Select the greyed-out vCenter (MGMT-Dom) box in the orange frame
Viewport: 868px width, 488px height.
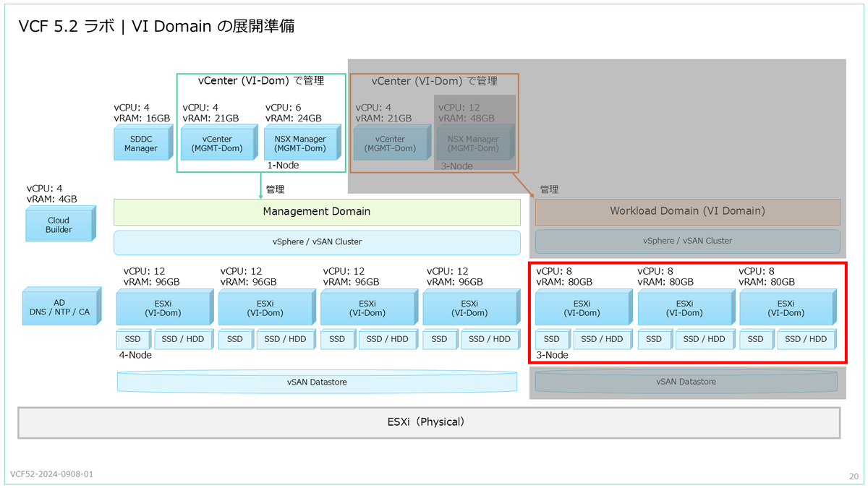(x=391, y=142)
